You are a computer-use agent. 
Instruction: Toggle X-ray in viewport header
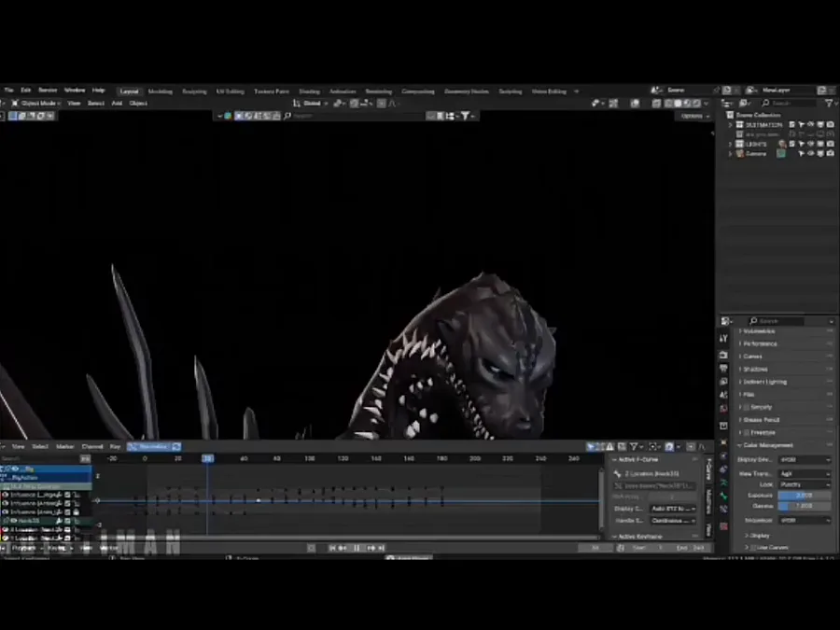click(656, 104)
